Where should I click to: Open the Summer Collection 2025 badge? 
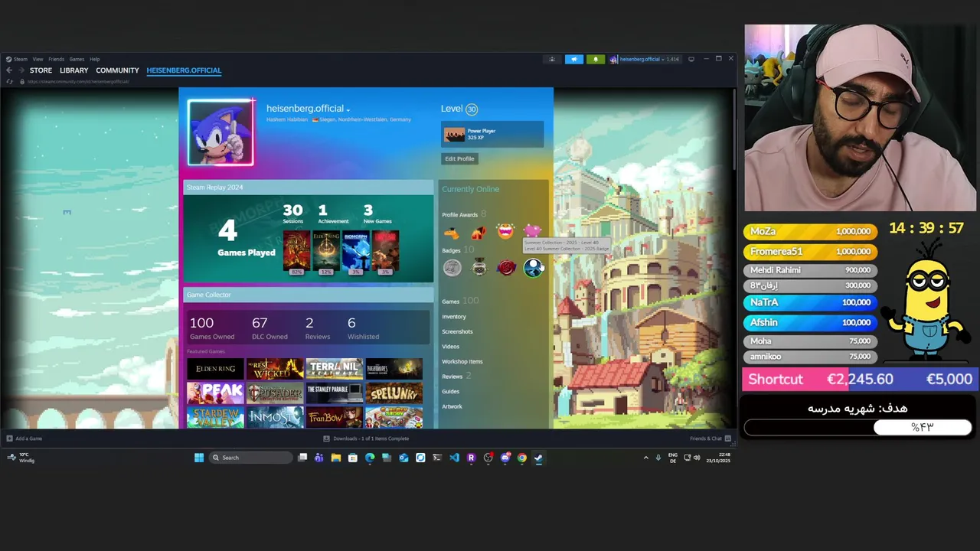[534, 268]
